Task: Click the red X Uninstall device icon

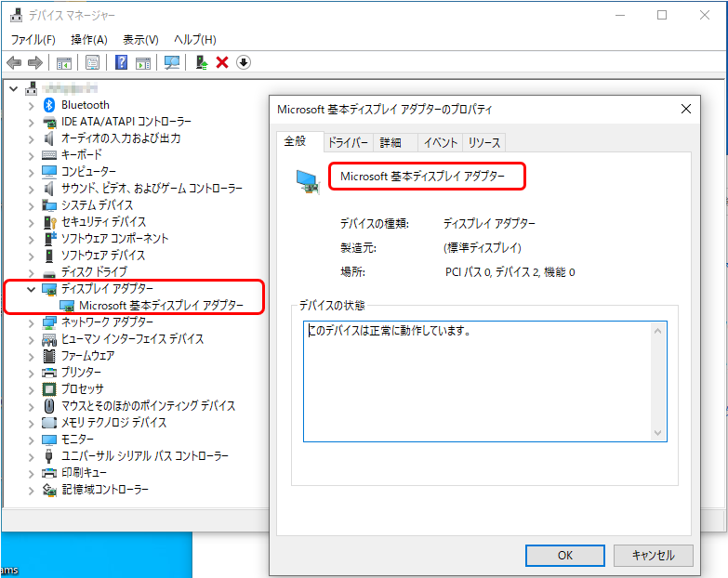Action: [222, 62]
